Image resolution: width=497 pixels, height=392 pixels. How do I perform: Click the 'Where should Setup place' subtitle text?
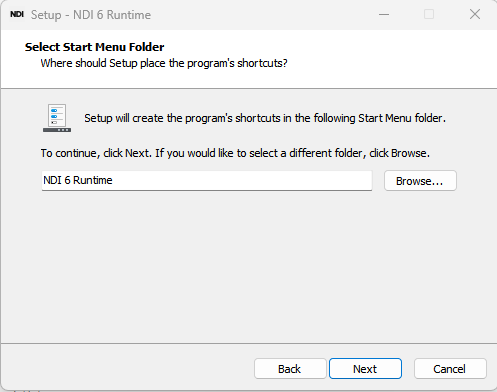point(164,63)
